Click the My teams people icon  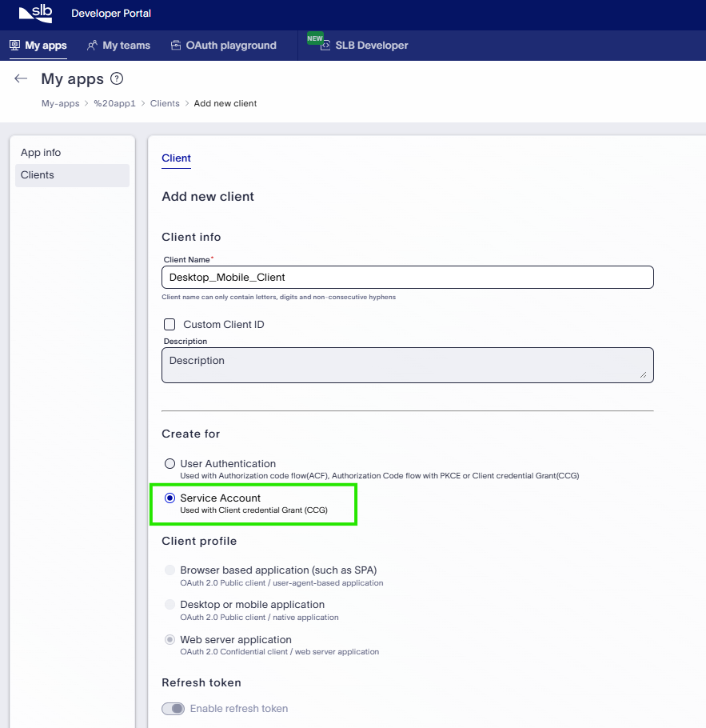(x=92, y=45)
